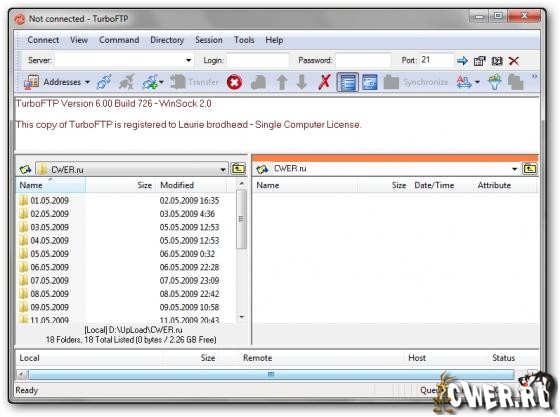Go up one folder in remote pane
Viewport: 560px width, 417px height.
(x=530, y=168)
